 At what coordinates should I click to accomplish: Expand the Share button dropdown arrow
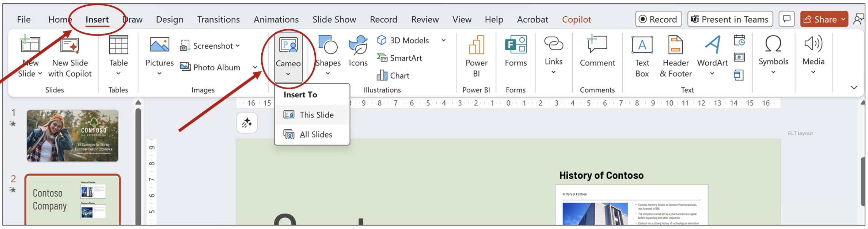[843, 19]
